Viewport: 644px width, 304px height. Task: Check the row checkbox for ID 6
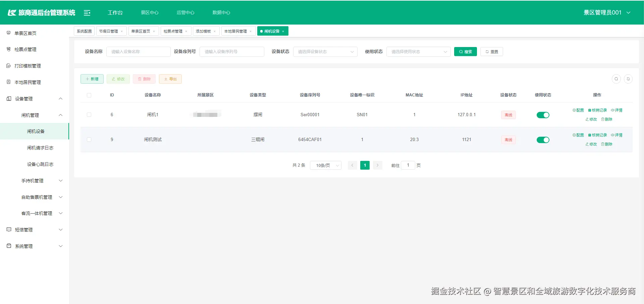click(x=89, y=115)
